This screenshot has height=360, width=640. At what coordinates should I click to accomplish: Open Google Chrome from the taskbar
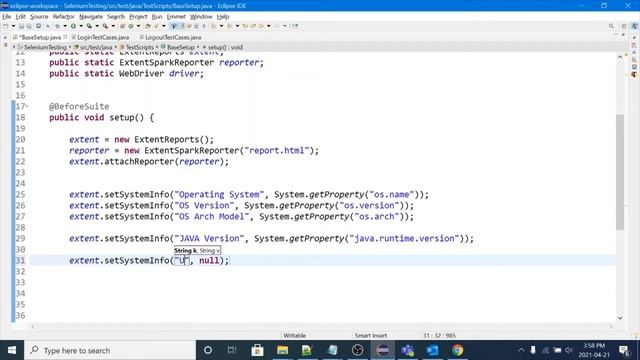click(458, 350)
